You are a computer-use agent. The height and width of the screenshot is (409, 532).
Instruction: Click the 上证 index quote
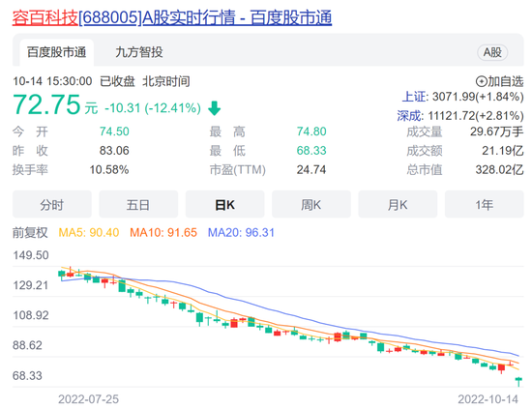coord(462,97)
